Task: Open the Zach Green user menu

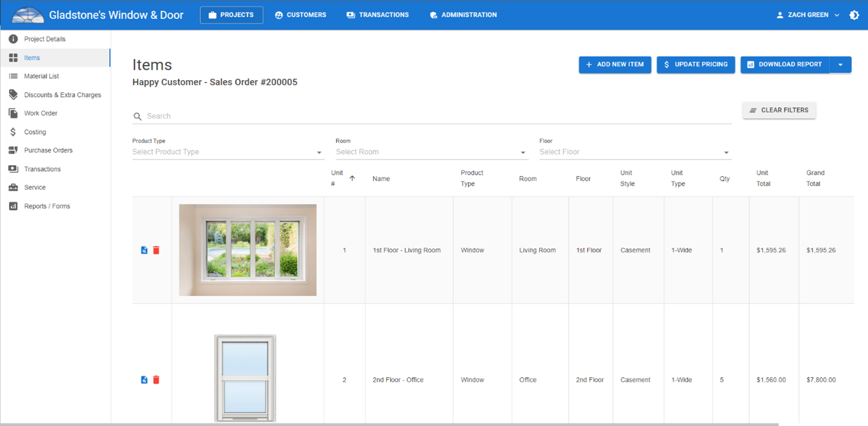Action: (x=807, y=15)
